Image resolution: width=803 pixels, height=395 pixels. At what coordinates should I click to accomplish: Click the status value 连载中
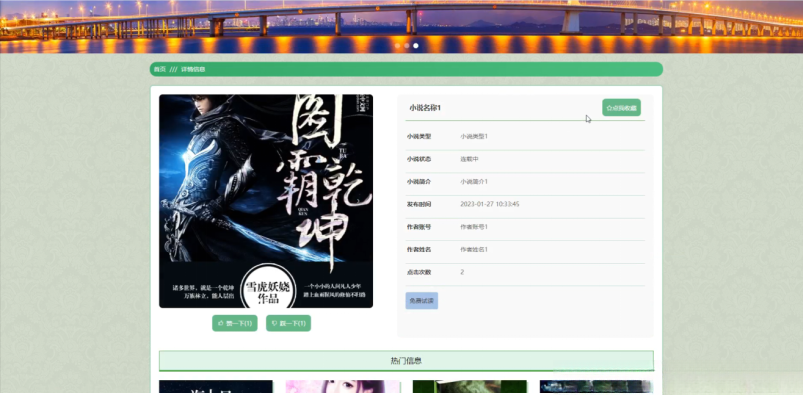(x=469, y=159)
